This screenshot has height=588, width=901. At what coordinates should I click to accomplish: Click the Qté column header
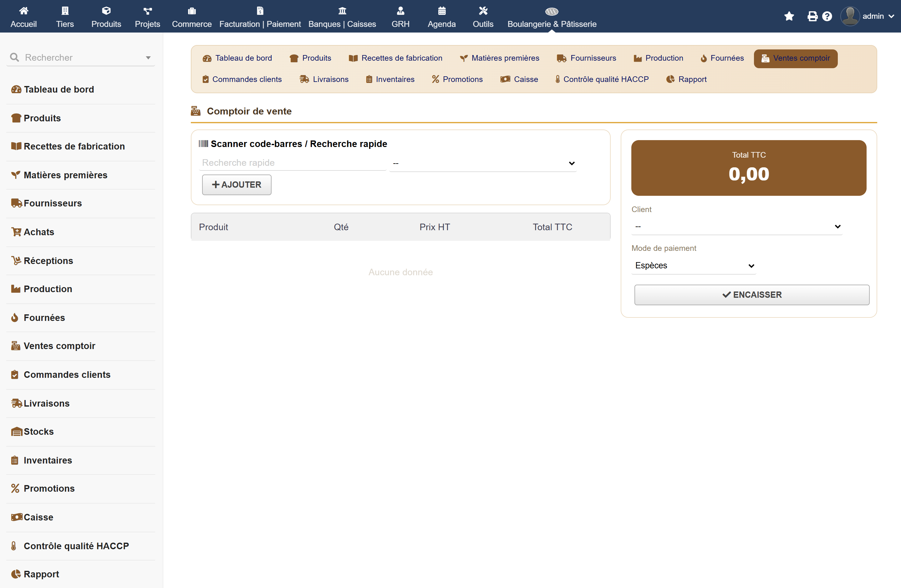[341, 227]
